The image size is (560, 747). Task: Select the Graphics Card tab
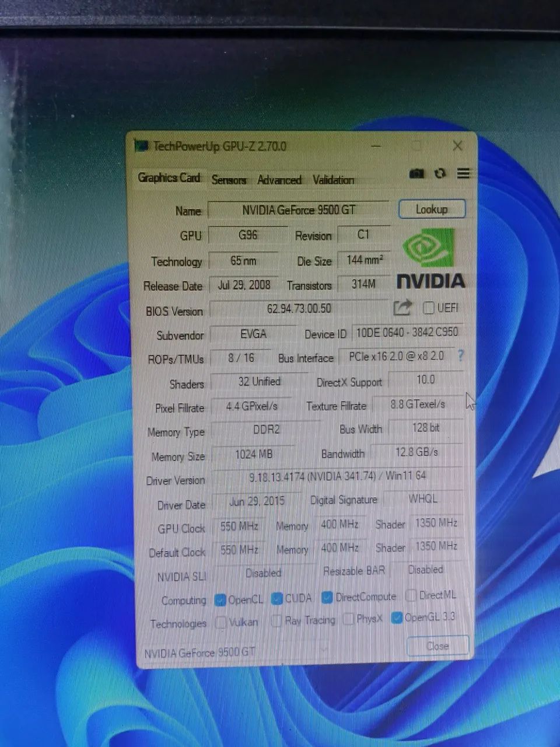pos(169,177)
